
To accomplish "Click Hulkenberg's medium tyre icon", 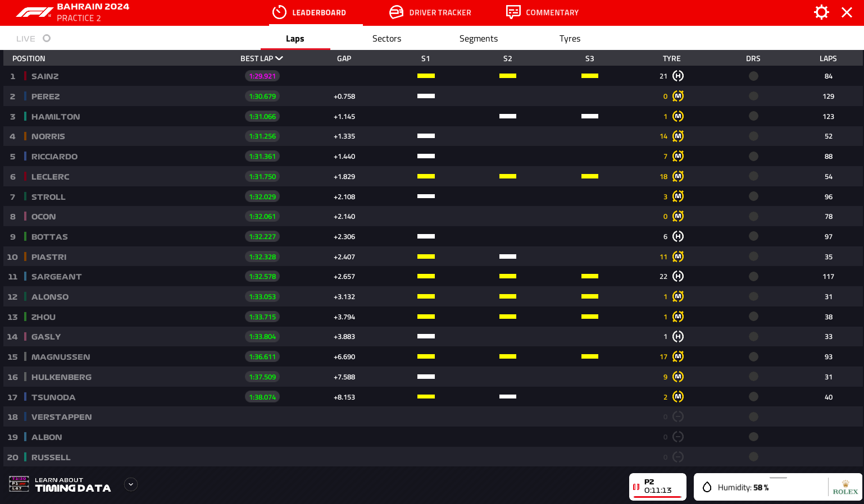I will point(678,377).
